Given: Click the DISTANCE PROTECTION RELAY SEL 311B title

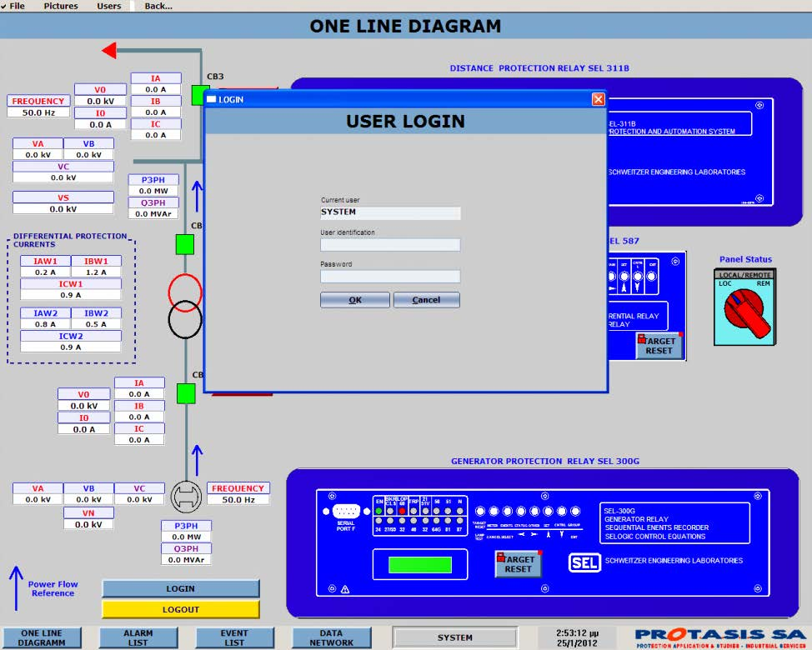Looking at the screenshot, I should coord(539,68).
